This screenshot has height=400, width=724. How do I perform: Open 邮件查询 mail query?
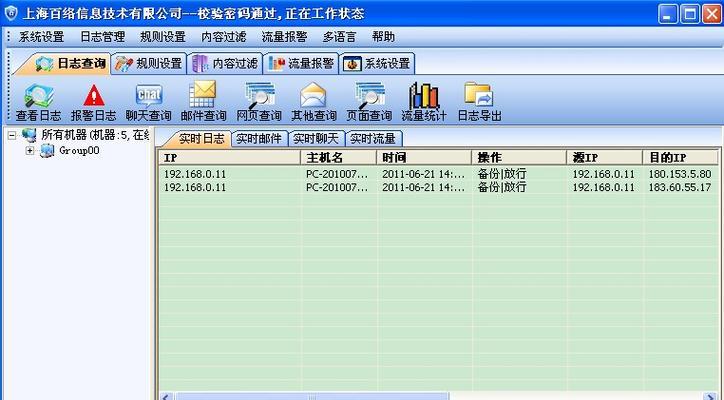(x=203, y=102)
